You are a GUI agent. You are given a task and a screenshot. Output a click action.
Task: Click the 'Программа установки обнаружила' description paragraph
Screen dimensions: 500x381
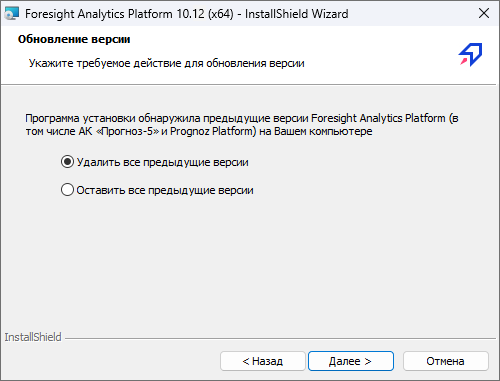tap(242, 125)
